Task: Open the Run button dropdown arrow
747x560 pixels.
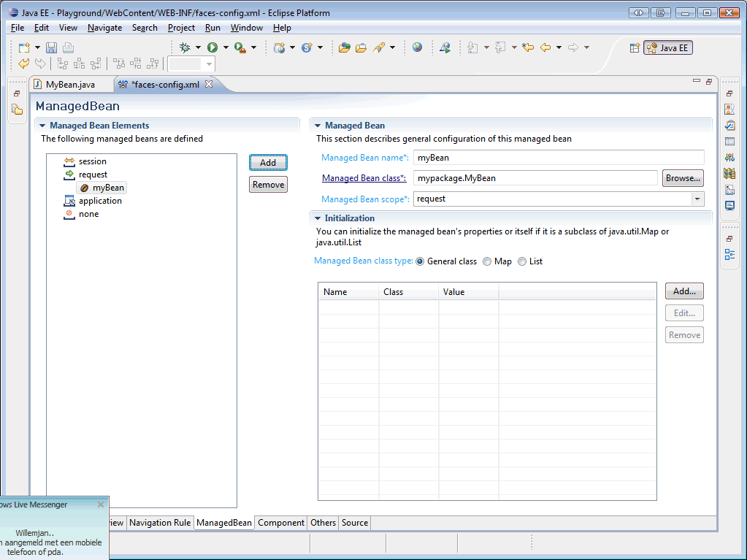Action: tap(226, 47)
